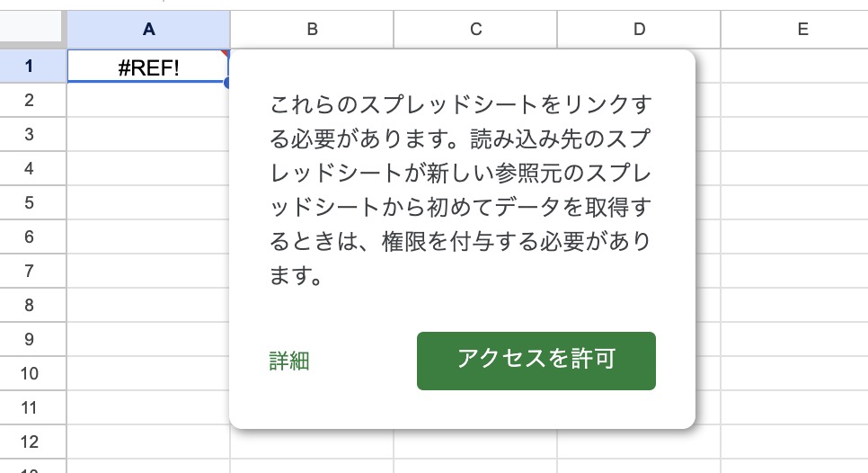Click the column C header
This screenshot has height=473, width=868.
(x=475, y=29)
